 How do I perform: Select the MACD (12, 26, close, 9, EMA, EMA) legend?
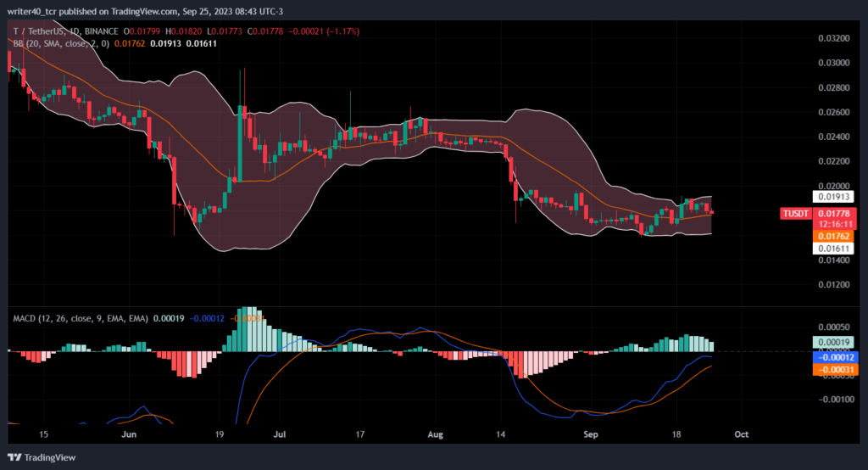(x=81, y=319)
